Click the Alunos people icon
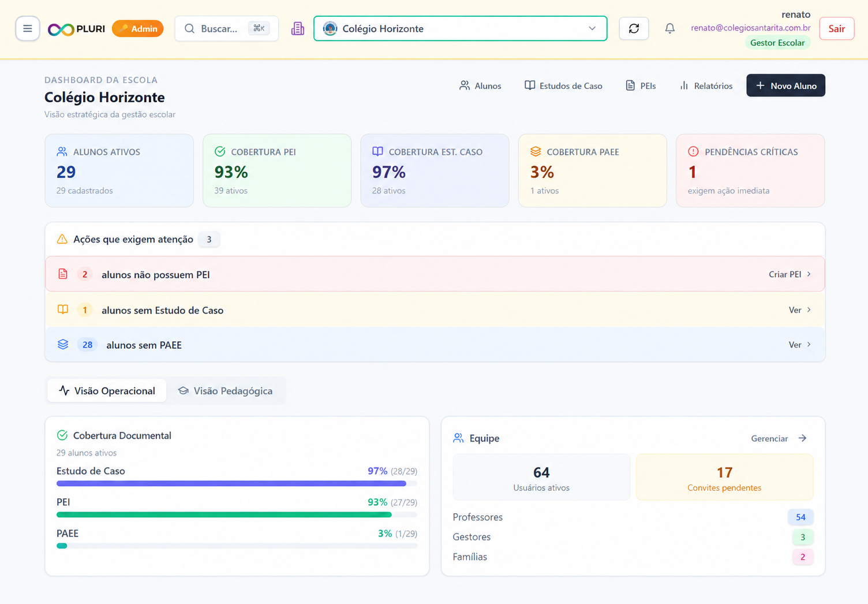Image resolution: width=868 pixels, height=604 pixels. point(465,85)
